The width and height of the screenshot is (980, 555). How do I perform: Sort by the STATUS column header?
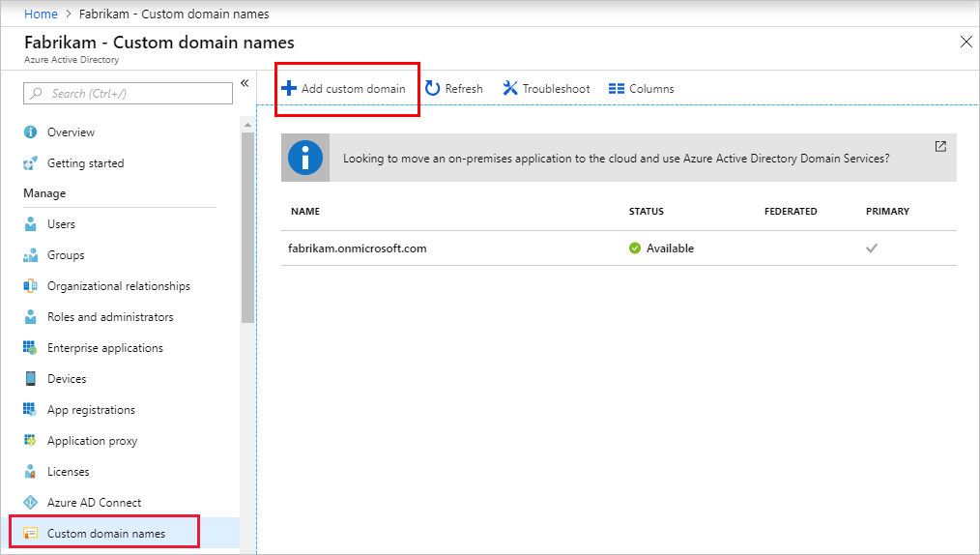(x=646, y=212)
